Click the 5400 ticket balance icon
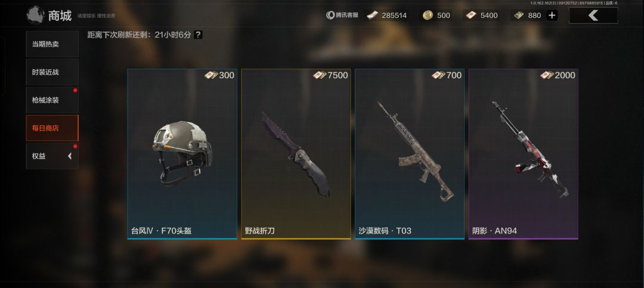This screenshot has height=288, width=644. 472,15
